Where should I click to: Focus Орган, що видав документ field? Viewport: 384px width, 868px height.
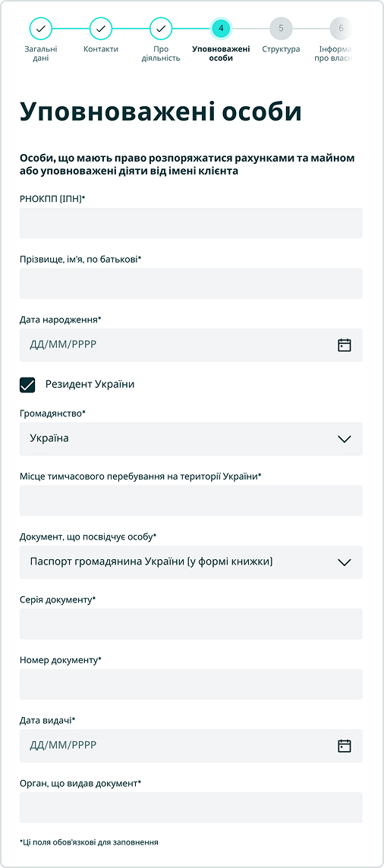tap(191, 807)
